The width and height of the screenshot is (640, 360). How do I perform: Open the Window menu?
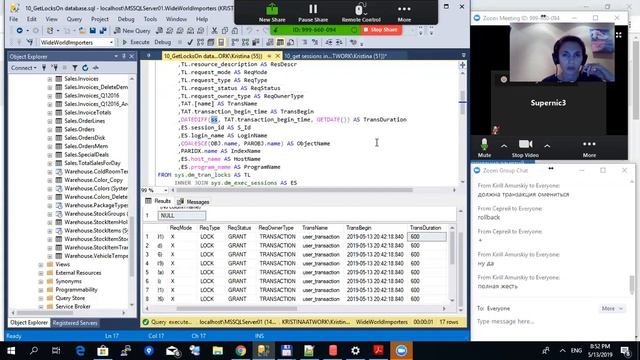click(x=176, y=19)
